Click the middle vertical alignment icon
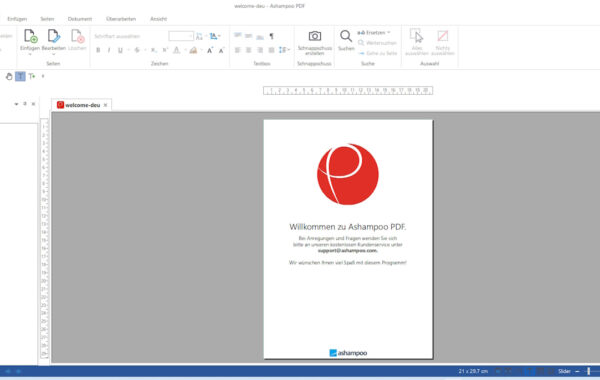Image resolution: width=600 pixels, height=380 pixels. [249, 36]
